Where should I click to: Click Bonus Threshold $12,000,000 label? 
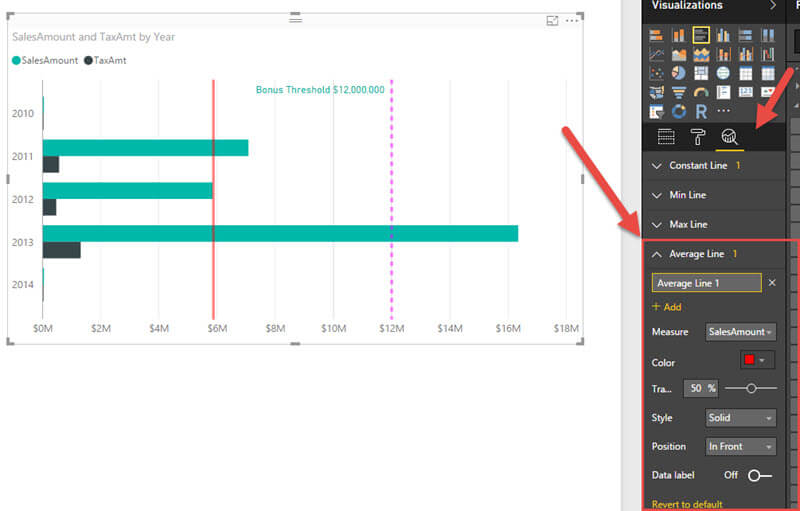point(320,90)
